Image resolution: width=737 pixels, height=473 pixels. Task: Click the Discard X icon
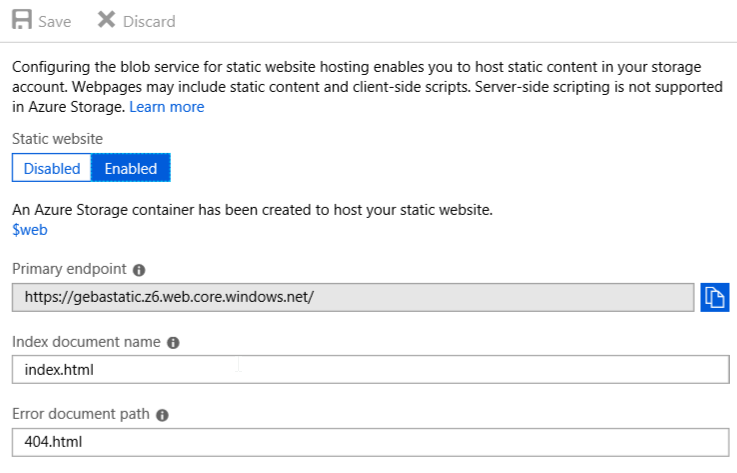click(106, 21)
